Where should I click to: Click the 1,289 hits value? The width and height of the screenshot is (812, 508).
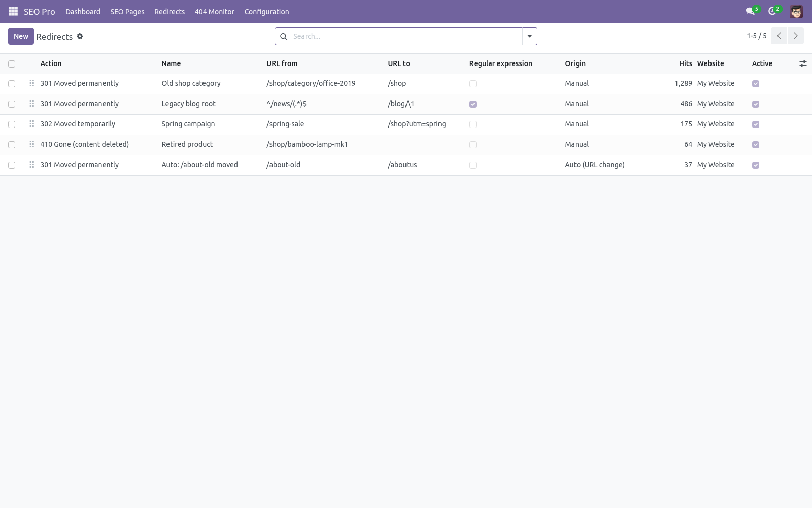coord(683,83)
